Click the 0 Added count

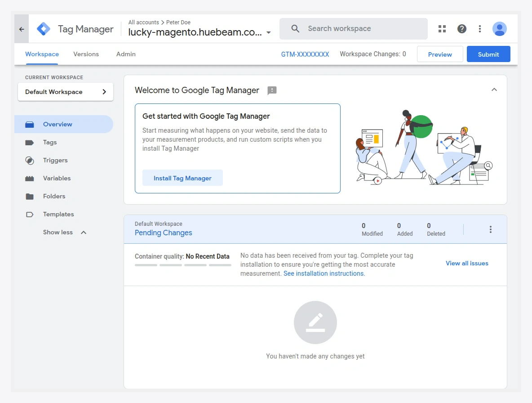[405, 230]
